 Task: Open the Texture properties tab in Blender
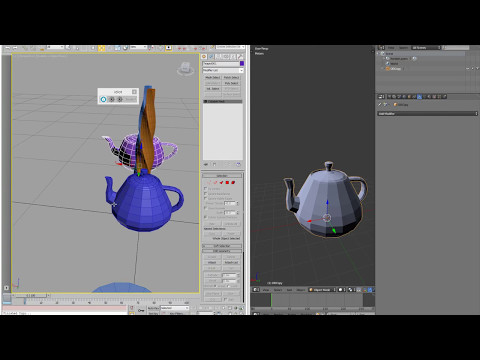point(434,97)
